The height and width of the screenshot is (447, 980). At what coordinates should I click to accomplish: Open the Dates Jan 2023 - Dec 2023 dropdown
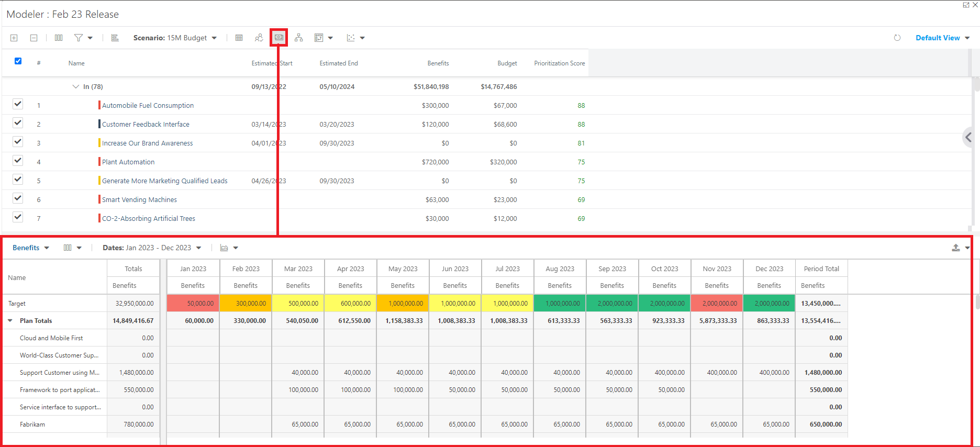point(152,248)
